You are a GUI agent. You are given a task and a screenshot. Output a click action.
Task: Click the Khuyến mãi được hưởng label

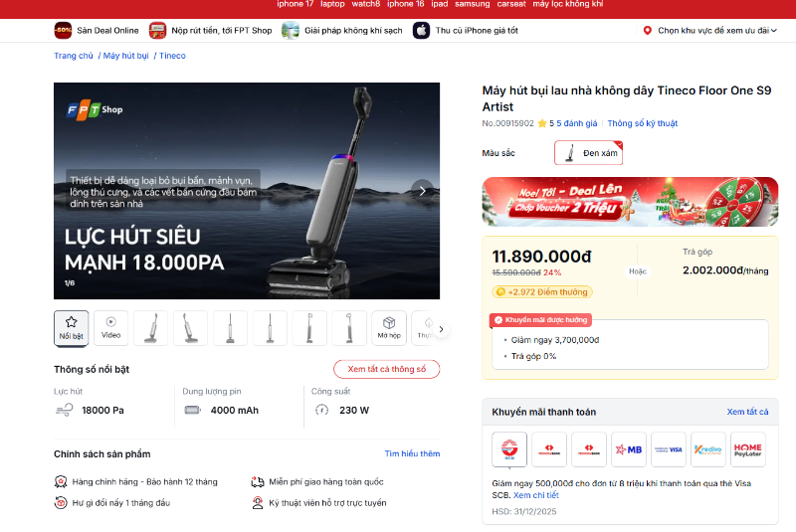tap(540, 320)
